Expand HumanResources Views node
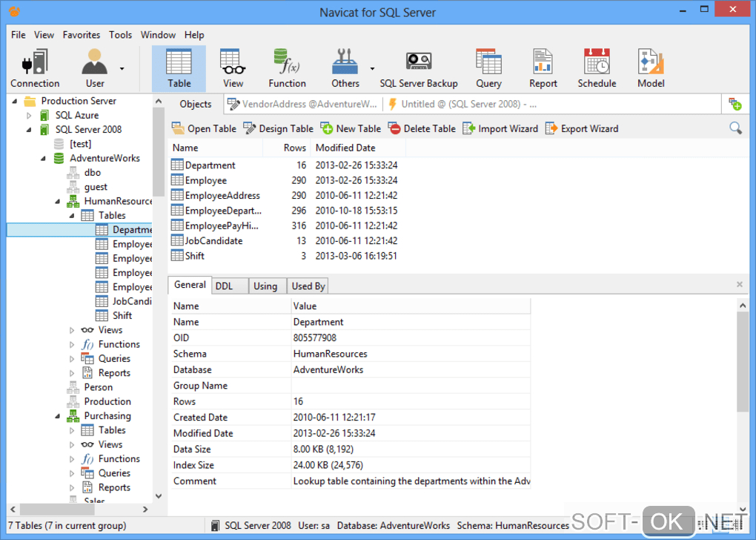 [72, 330]
